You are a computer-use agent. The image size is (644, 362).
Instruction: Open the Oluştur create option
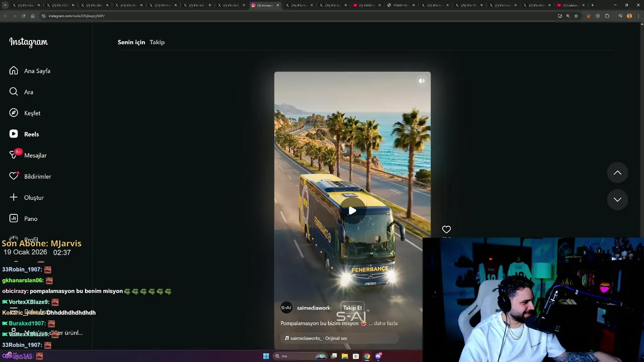(27, 198)
